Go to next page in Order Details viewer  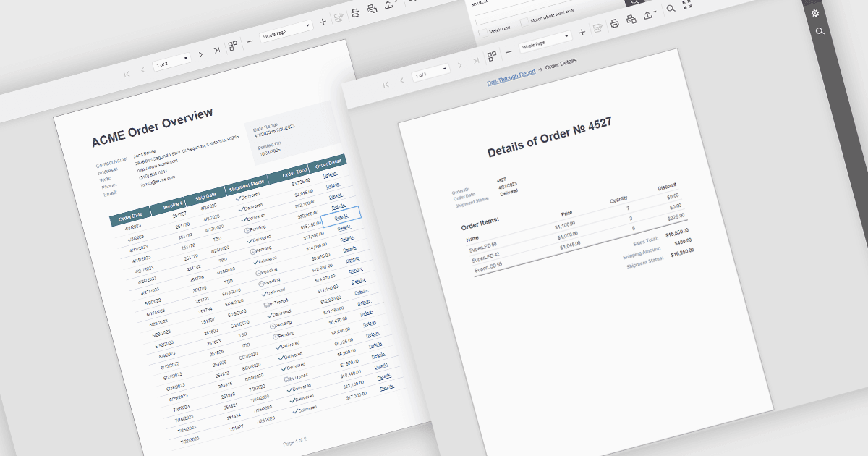click(460, 64)
